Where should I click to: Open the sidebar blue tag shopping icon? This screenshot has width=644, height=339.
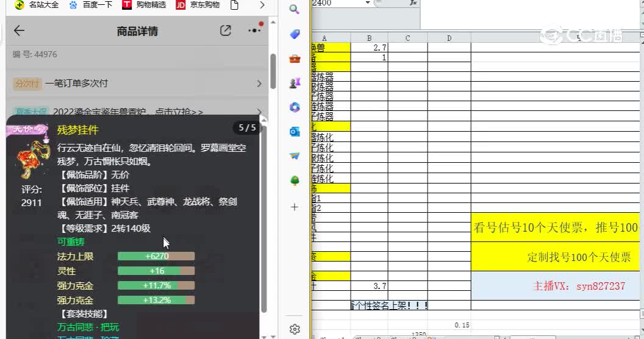click(x=295, y=34)
